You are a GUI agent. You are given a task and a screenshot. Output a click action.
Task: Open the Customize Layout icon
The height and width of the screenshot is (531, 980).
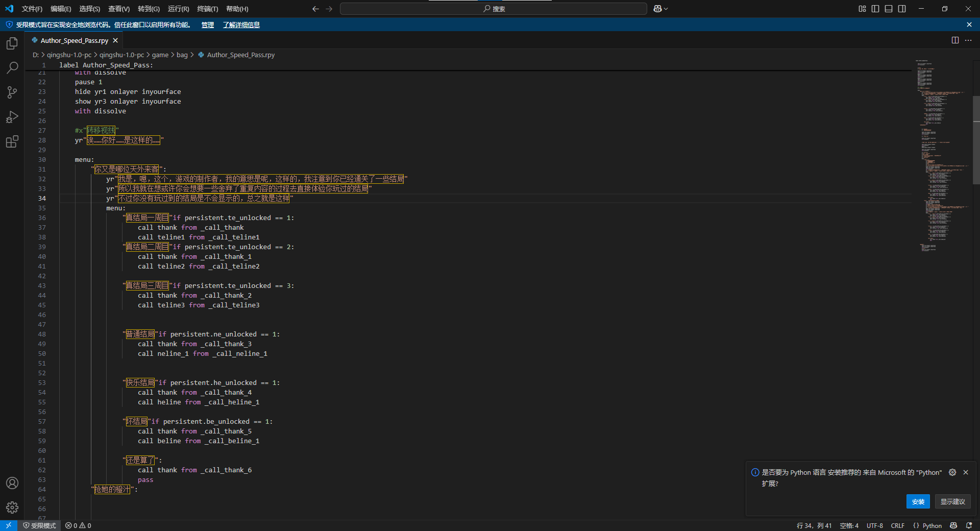click(x=862, y=9)
